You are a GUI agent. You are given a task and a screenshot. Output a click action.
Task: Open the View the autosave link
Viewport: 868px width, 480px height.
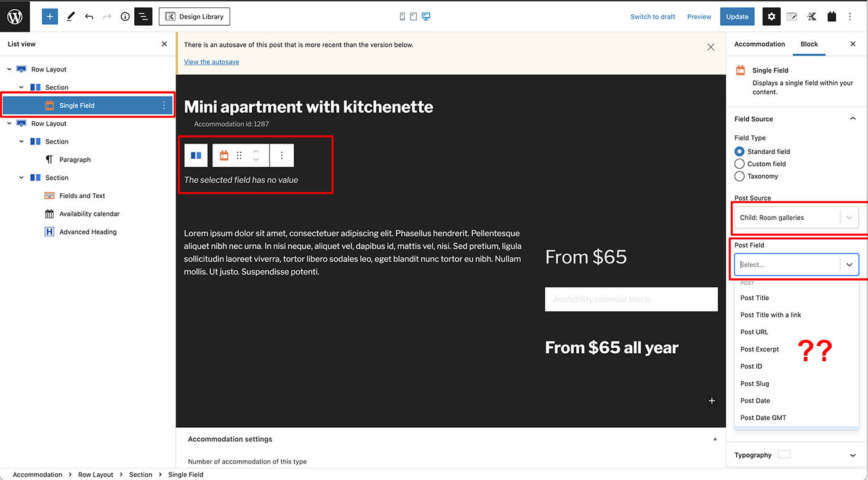[x=211, y=62]
